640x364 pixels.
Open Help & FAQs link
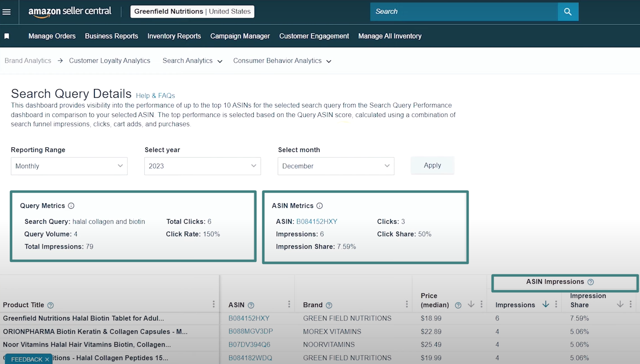tap(156, 96)
